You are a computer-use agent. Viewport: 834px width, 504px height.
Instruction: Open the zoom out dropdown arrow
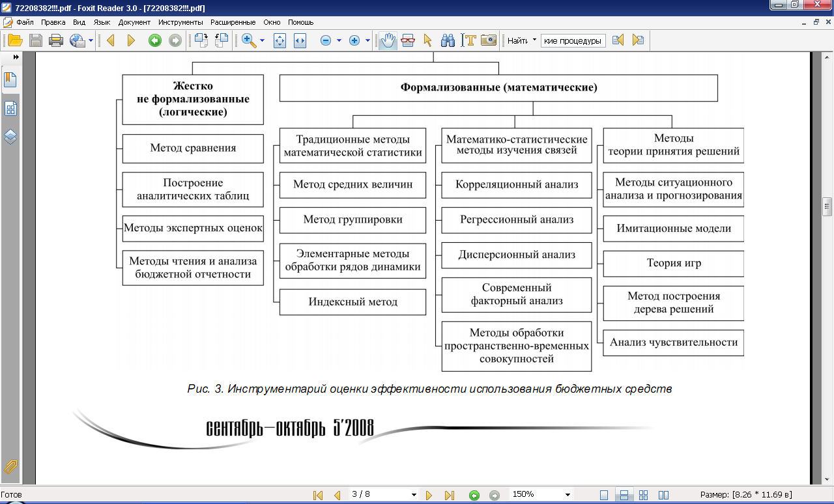pos(339,40)
